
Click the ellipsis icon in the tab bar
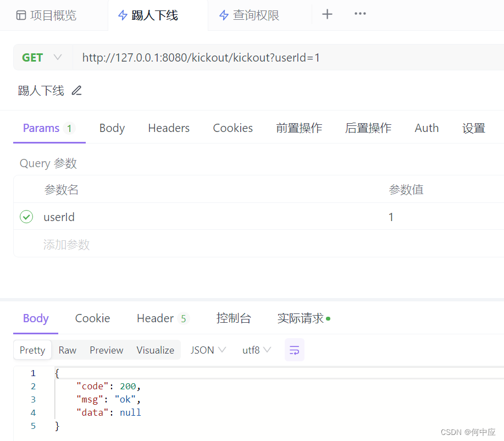(x=359, y=14)
